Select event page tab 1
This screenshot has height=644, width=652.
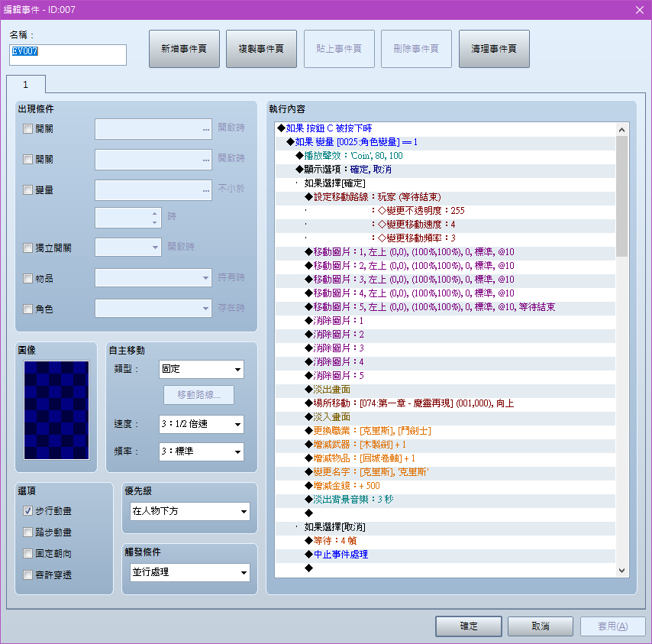(26, 85)
